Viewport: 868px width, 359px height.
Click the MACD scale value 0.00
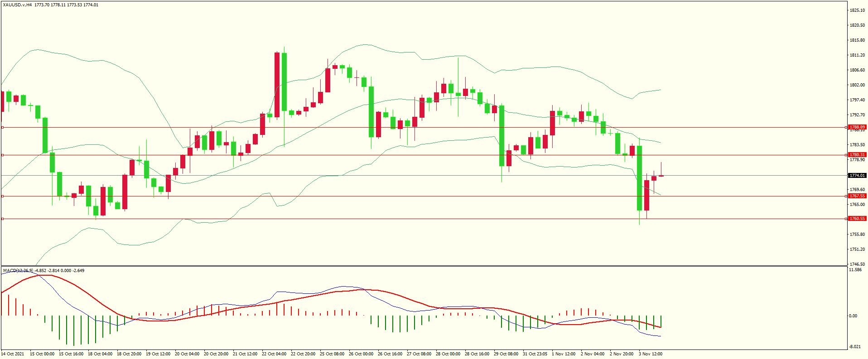point(853,316)
